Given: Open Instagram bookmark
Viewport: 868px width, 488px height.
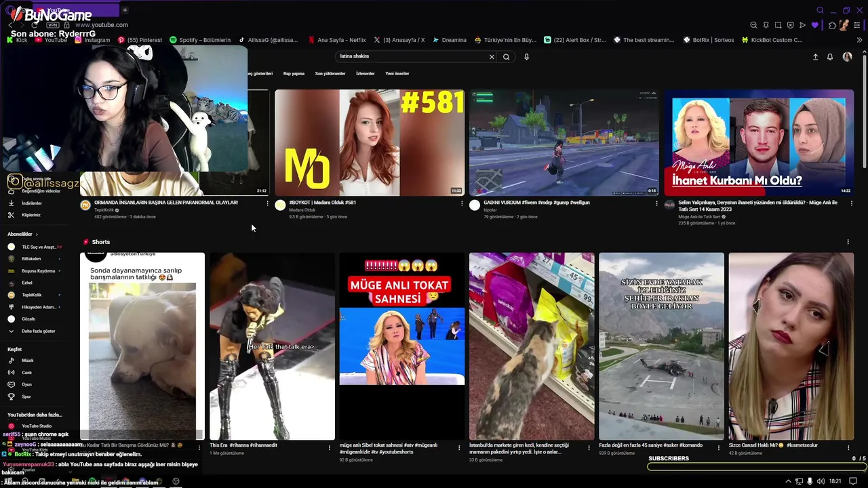Looking at the screenshot, I should (92, 40).
